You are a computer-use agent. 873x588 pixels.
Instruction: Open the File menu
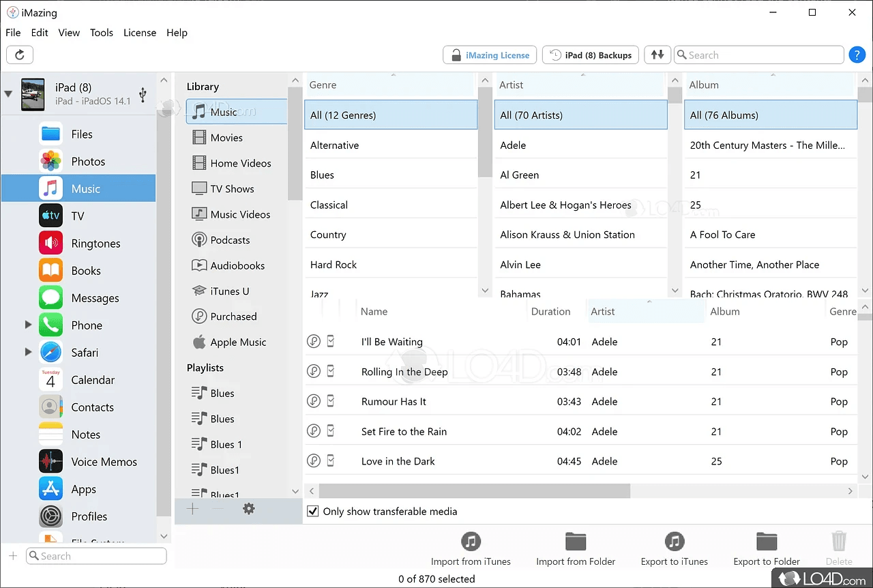pyautogui.click(x=13, y=33)
